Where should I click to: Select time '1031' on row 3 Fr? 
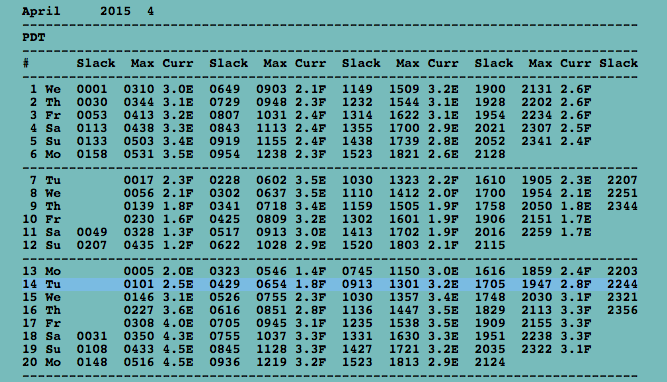(x=271, y=115)
